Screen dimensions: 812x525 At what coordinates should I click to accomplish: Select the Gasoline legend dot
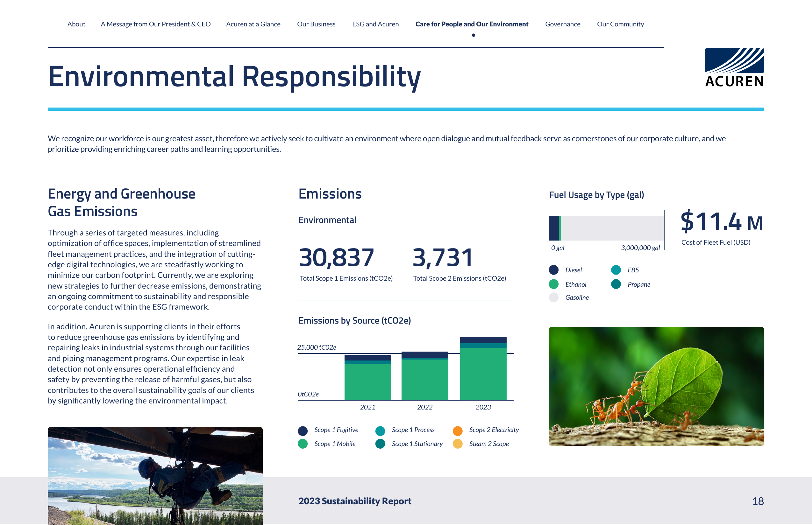click(554, 297)
